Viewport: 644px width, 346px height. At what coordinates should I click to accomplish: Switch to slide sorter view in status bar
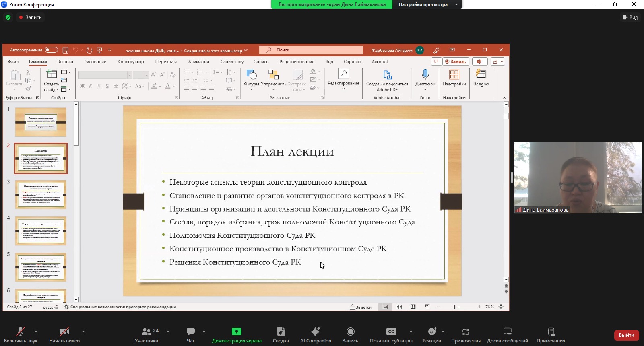(399, 307)
